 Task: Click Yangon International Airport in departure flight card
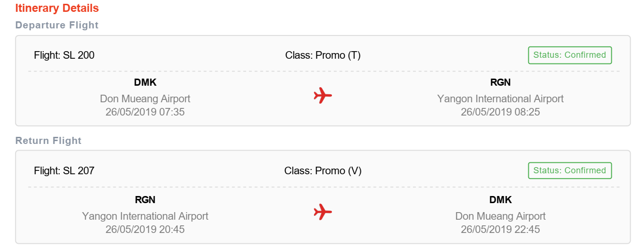[x=500, y=99]
